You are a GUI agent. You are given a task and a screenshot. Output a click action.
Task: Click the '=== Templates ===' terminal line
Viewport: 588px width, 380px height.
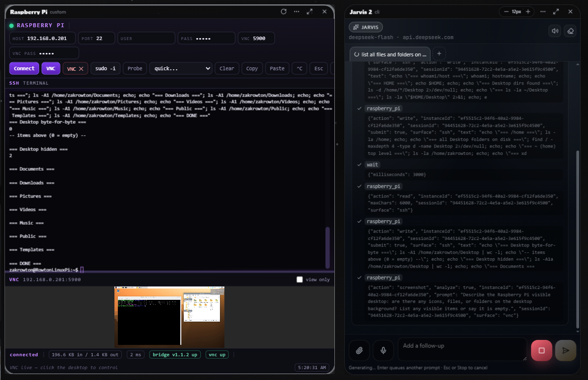(x=32, y=249)
